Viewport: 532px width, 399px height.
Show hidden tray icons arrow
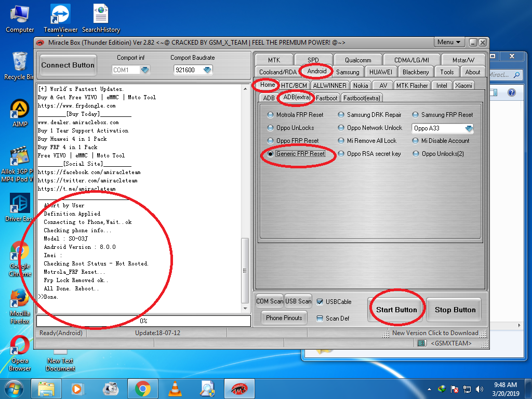pos(429,389)
